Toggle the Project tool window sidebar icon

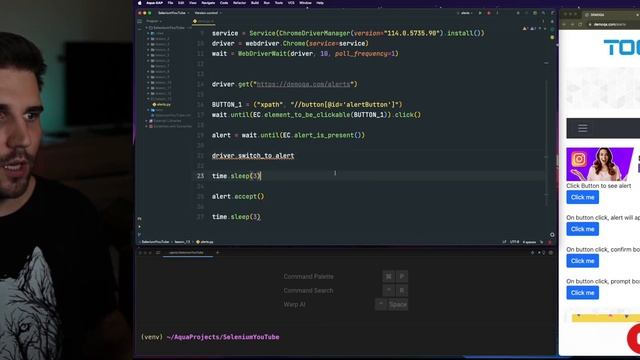click(x=140, y=21)
